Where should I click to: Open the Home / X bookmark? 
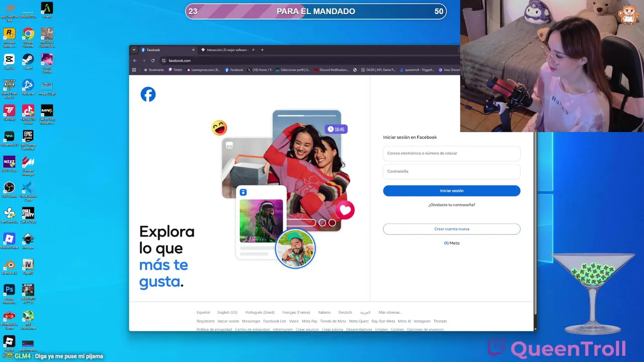click(x=260, y=70)
